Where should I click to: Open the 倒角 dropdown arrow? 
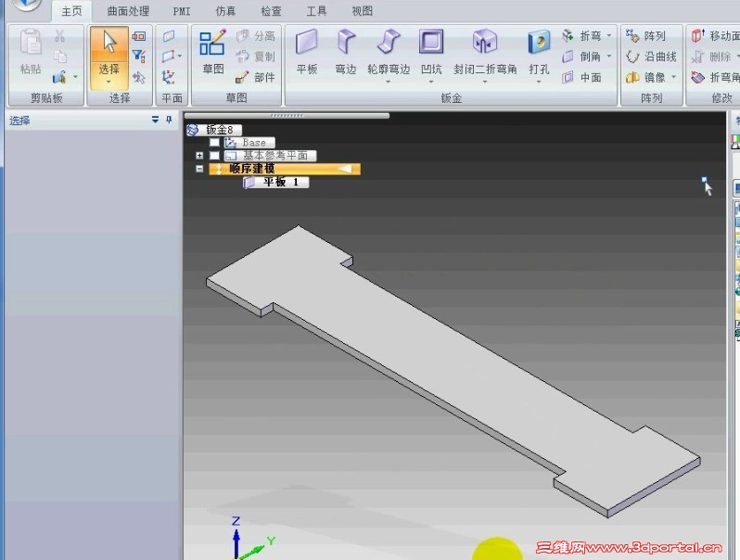tap(609, 57)
